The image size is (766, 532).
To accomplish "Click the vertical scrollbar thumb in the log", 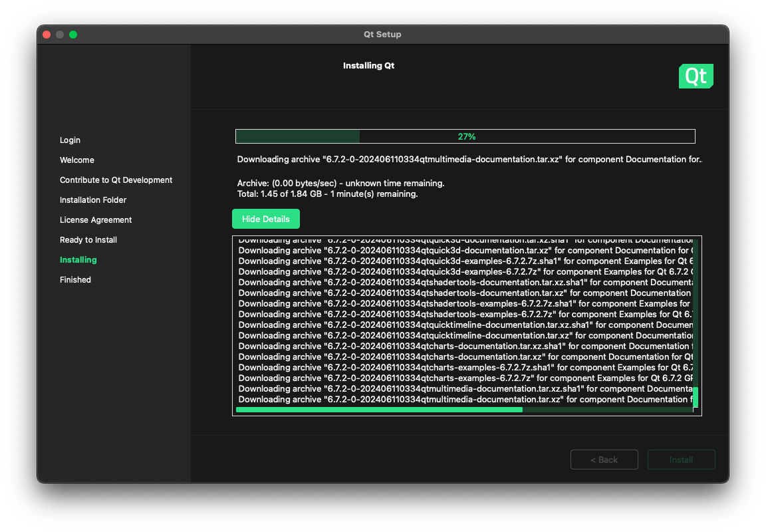I will (x=695, y=396).
